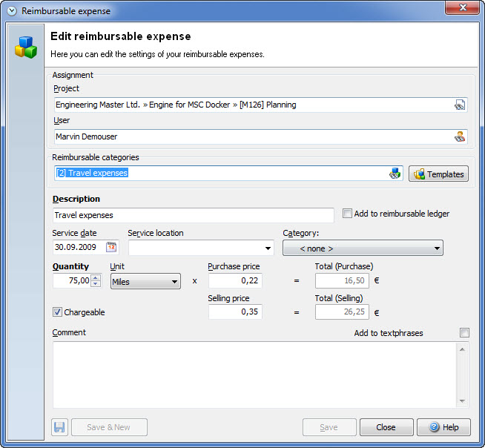Click the title bar round chevron icon
Screen dimensions: 485x448
pyautogui.click(x=12, y=11)
